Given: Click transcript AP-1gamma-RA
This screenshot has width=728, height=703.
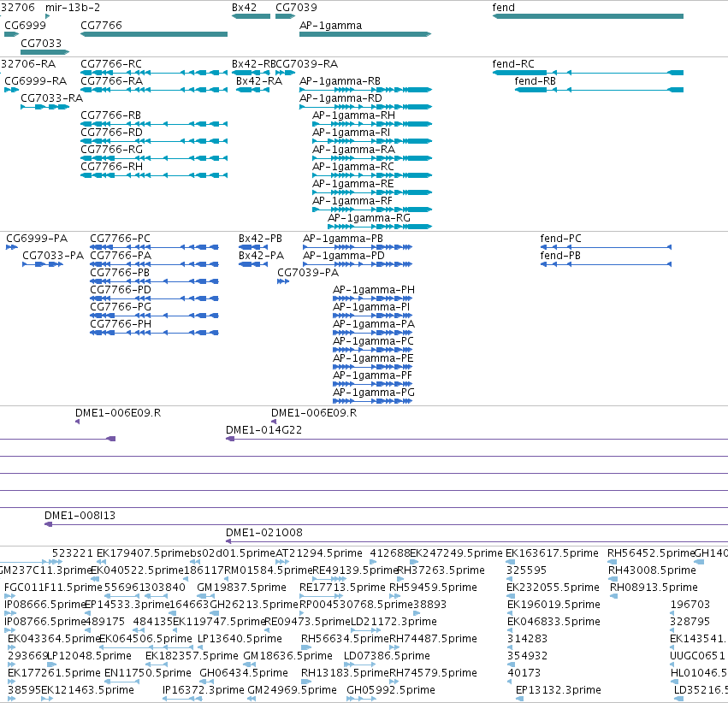Looking at the screenshot, I should pos(354,150).
